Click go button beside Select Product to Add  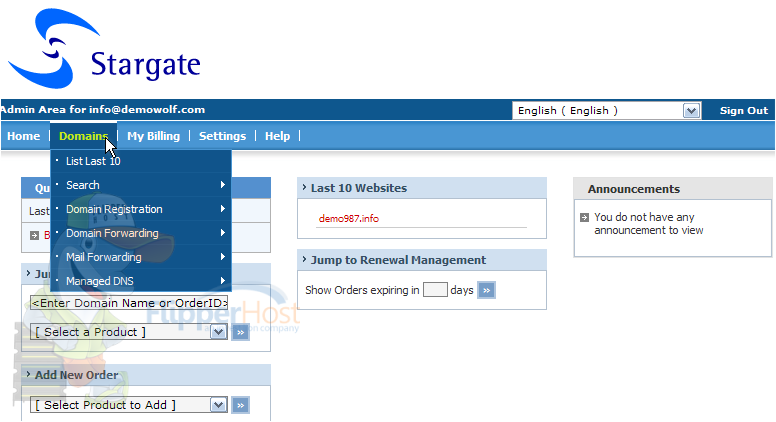point(241,405)
